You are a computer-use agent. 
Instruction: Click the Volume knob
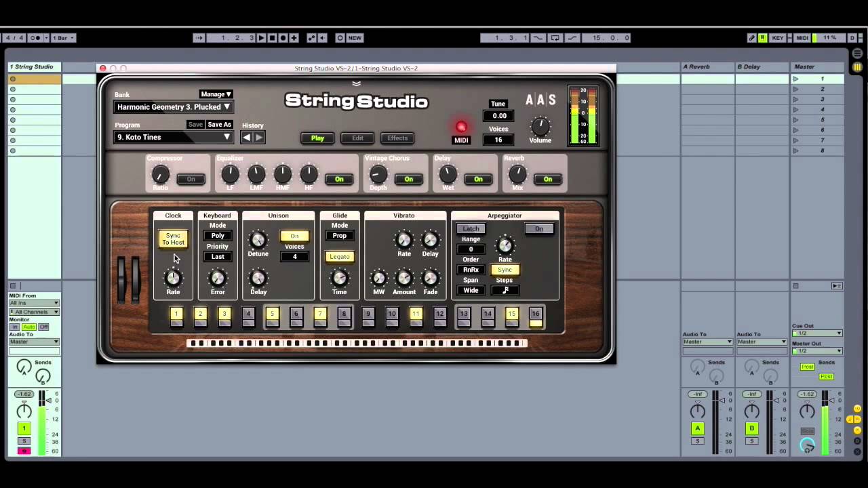point(540,125)
